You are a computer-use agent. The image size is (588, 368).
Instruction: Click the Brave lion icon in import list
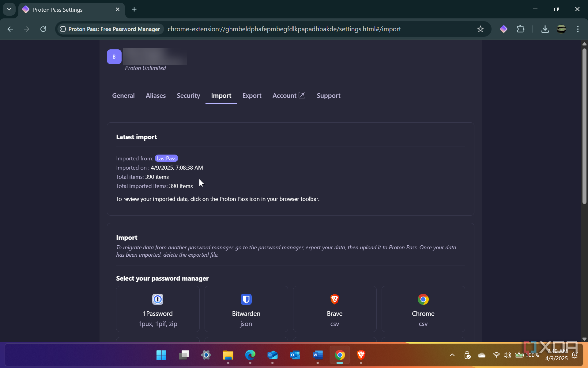[x=334, y=299]
